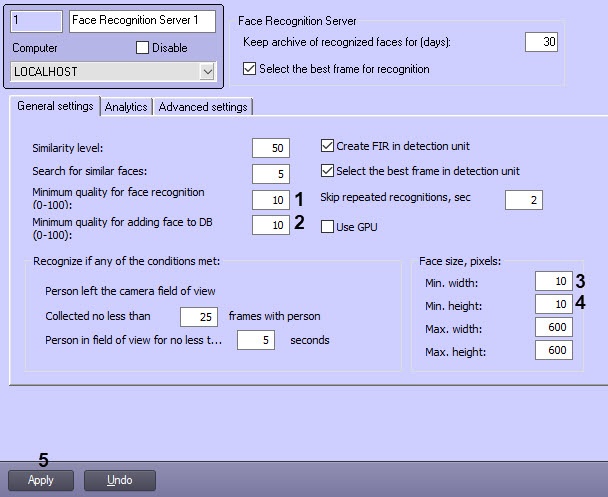Open the LOCALHOST computer dropdown
Image resolution: width=608 pixels, height=497 pixels.
[207, 72]
